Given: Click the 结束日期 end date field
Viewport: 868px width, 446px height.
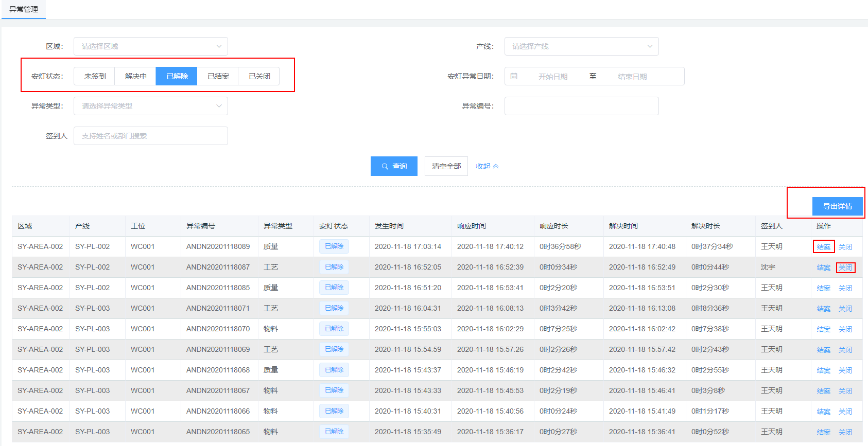Looking at the screenshot, I should (x=632, y=77).
